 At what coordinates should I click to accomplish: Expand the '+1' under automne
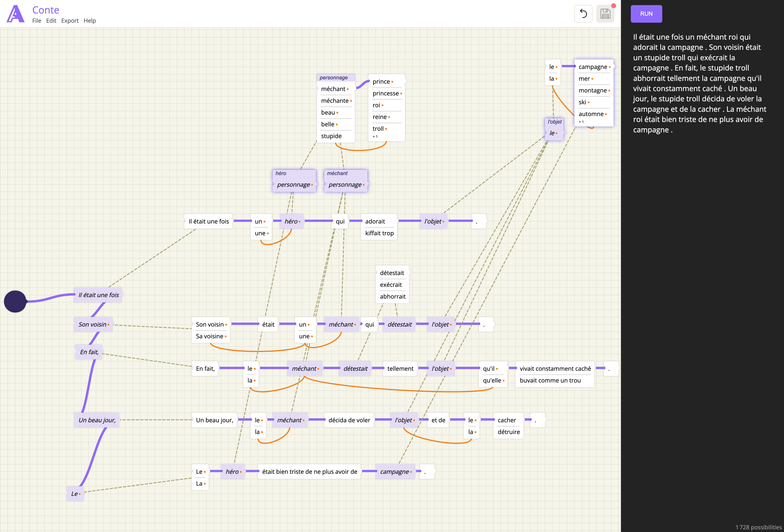tap(581, 122)
